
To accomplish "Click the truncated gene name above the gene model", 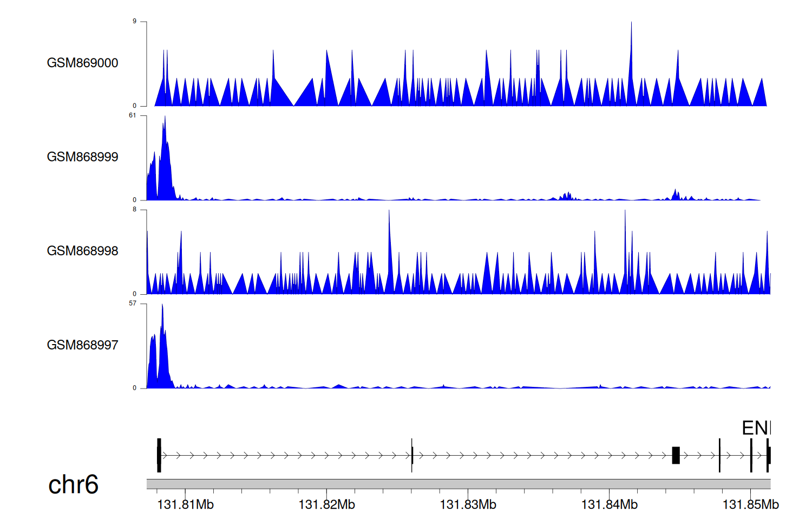I will point(756,428).
